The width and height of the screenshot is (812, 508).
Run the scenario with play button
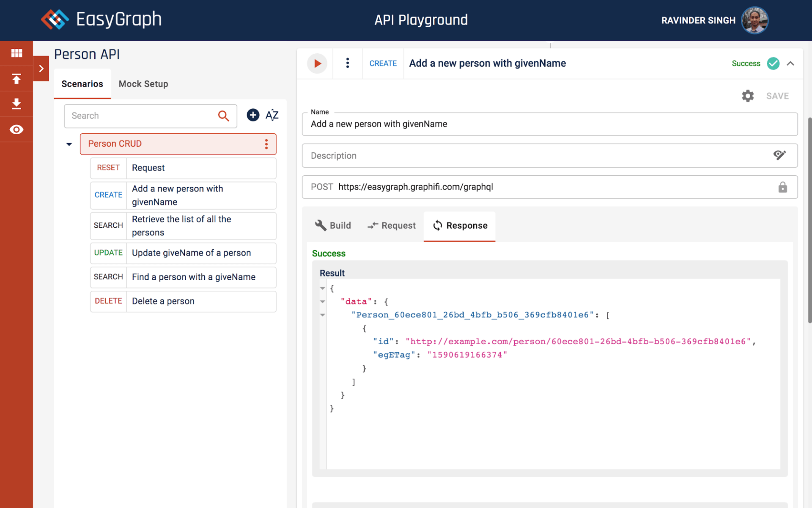(317, 63)
